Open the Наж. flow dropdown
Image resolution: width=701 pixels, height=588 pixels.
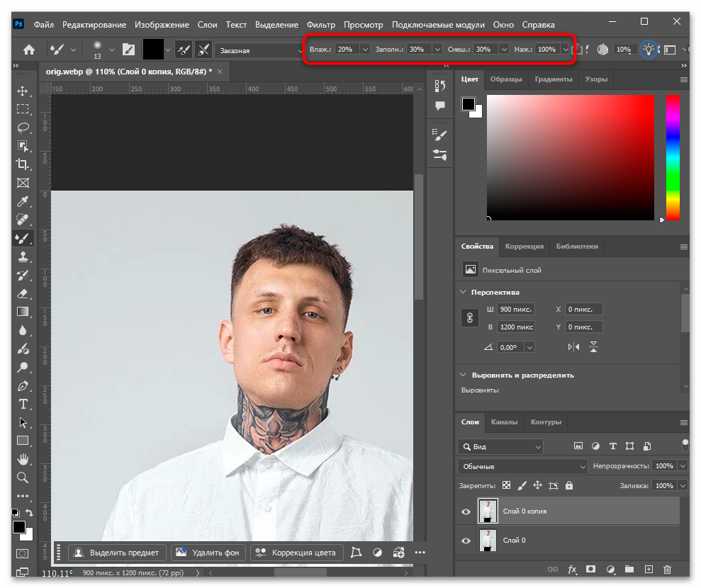coord(565,49)
